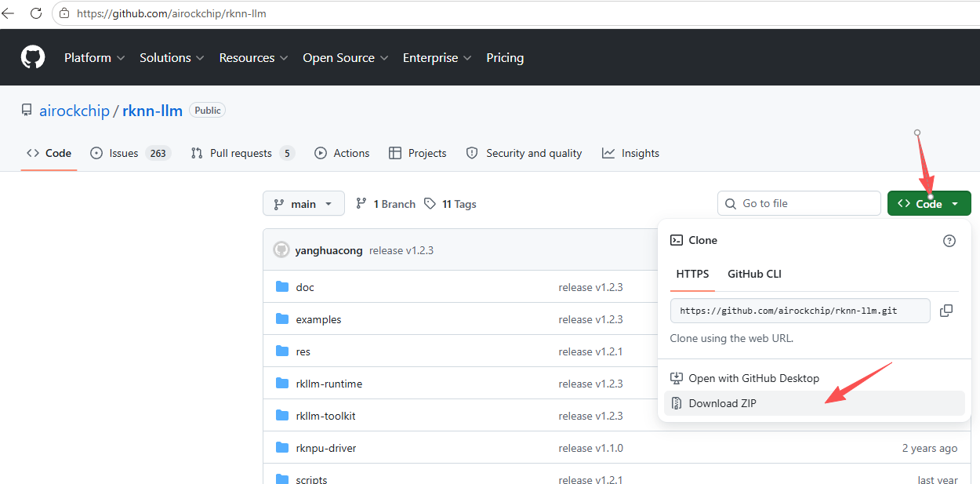Screen dimensions: 980x484
Task: Click the repository icon beside airockchip
Action: click(x=27, y=111)
